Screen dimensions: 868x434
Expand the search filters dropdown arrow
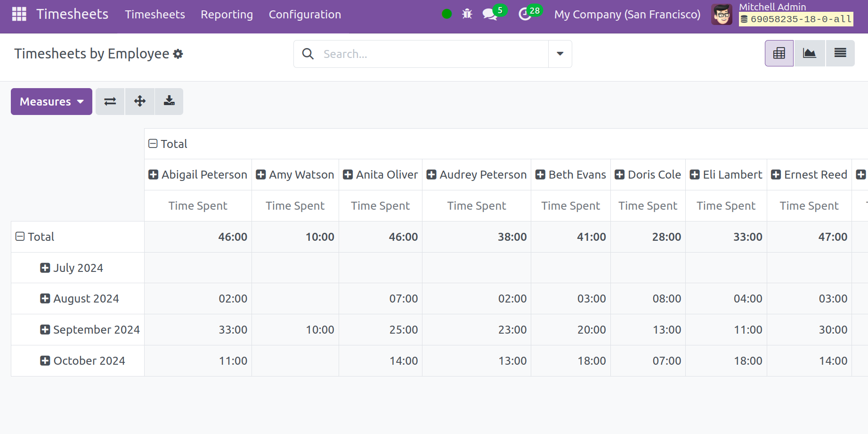tap(560, 54)
